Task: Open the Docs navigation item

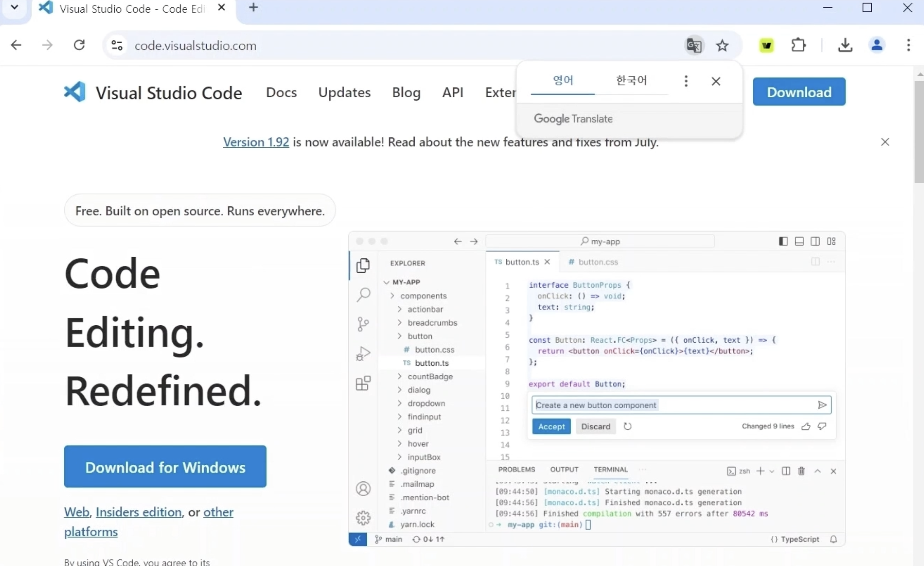Action: [x=281, y=92]
